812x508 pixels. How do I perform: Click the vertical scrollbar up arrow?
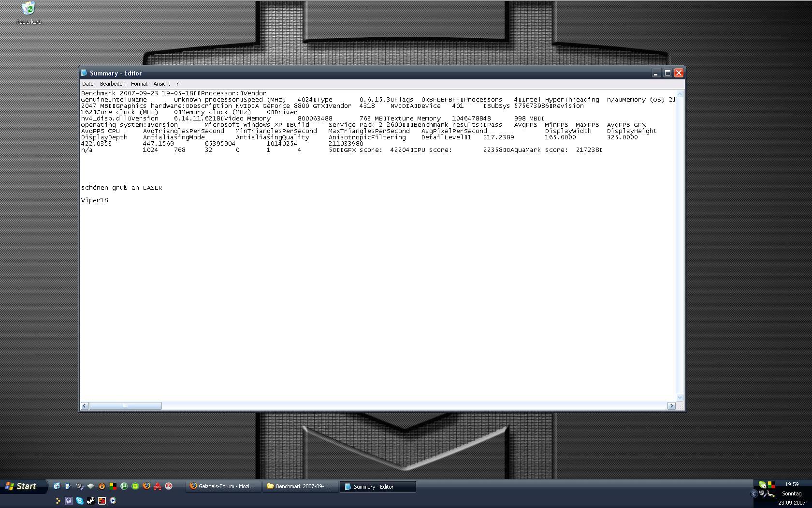680,94
